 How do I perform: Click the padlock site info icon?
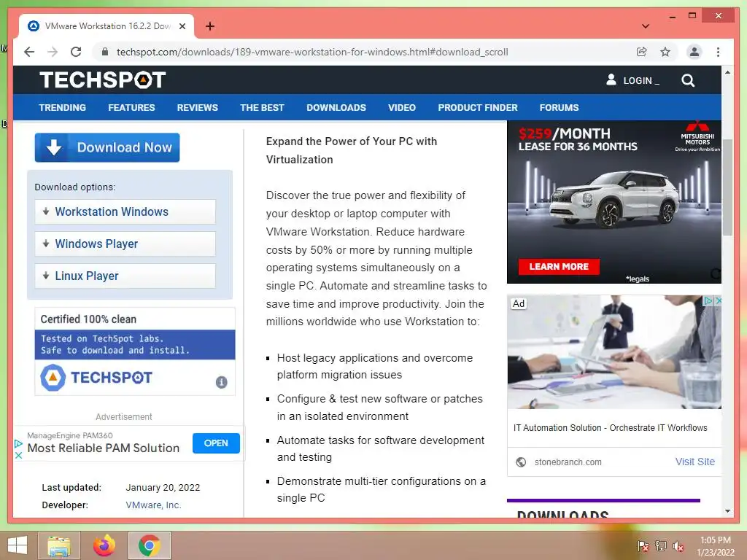105,52
